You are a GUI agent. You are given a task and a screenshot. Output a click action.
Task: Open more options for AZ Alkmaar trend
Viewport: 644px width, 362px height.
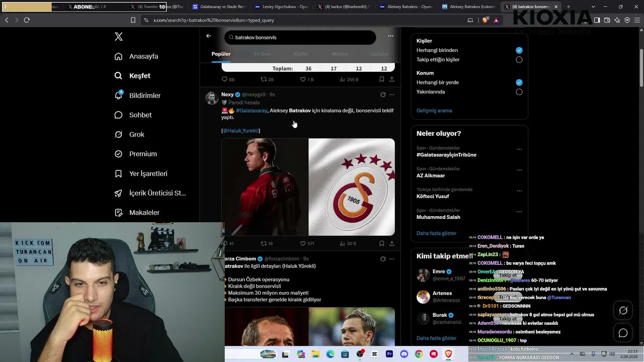(519, 170)
